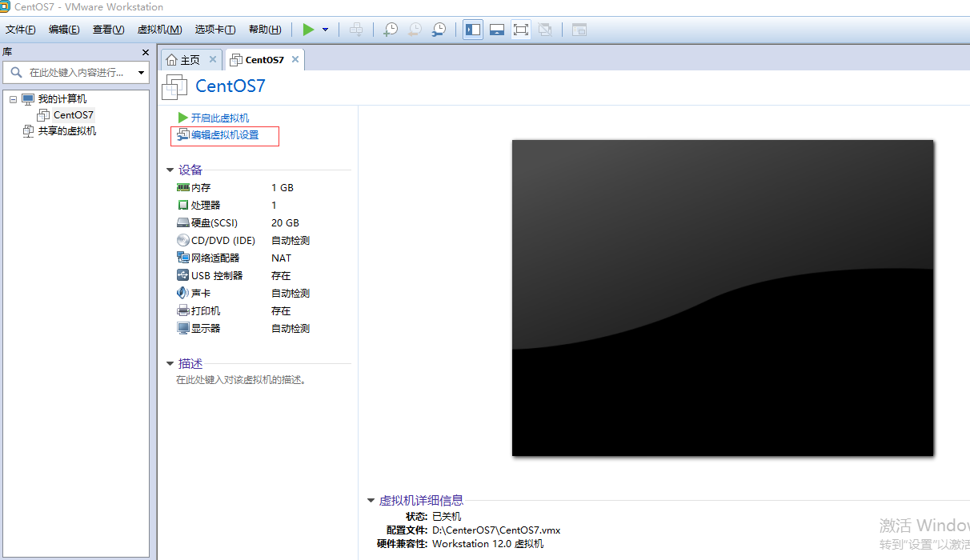Collapse the 我的计算机 tree node
This screenshot has width=970, height=560.
tap(14, 99)
